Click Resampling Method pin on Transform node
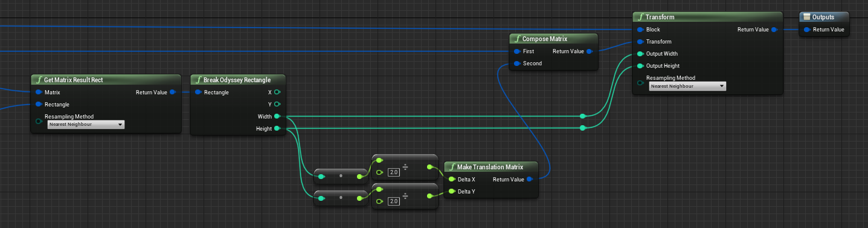868x228 pixels. coord(640,82)
